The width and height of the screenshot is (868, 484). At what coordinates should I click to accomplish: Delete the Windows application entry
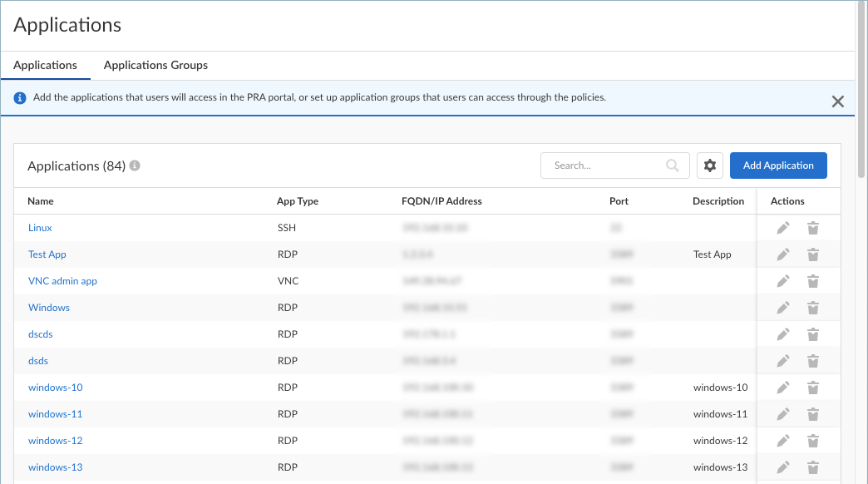(812, 307)
